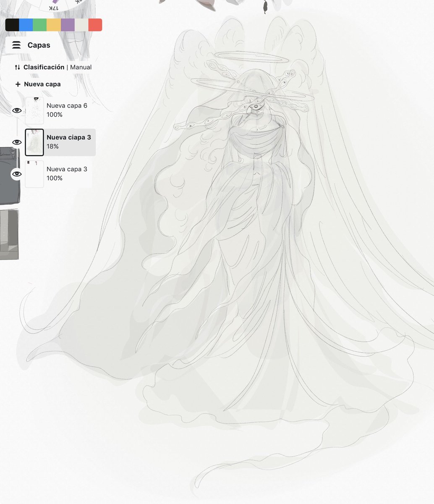Open the Capas layers menu icon
This screenshot has height=504, width=434.
coord(16,45)
